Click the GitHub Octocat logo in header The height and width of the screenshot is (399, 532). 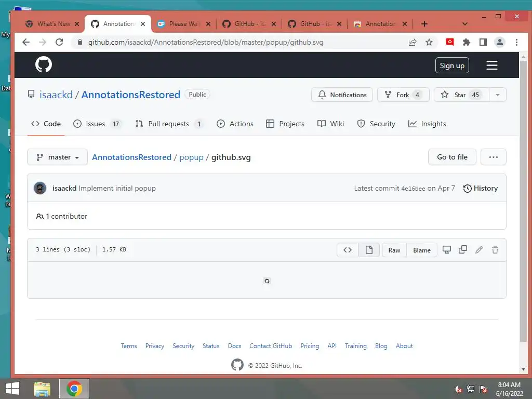click(44, 64)
